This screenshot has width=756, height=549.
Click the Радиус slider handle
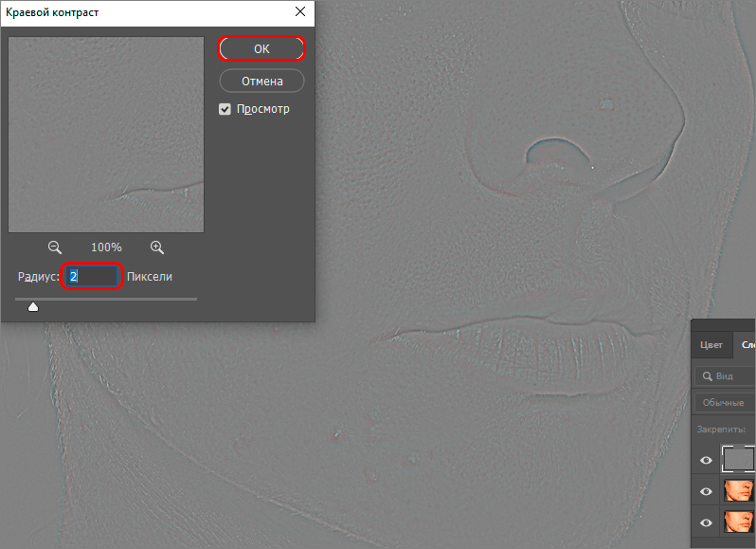(33, 305)
